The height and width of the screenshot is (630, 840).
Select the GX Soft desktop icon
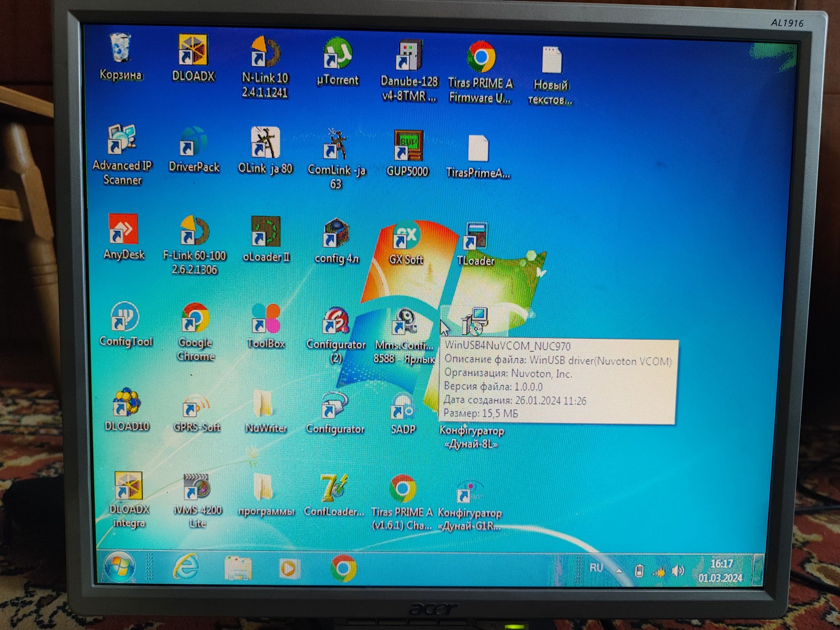(406, 243)
